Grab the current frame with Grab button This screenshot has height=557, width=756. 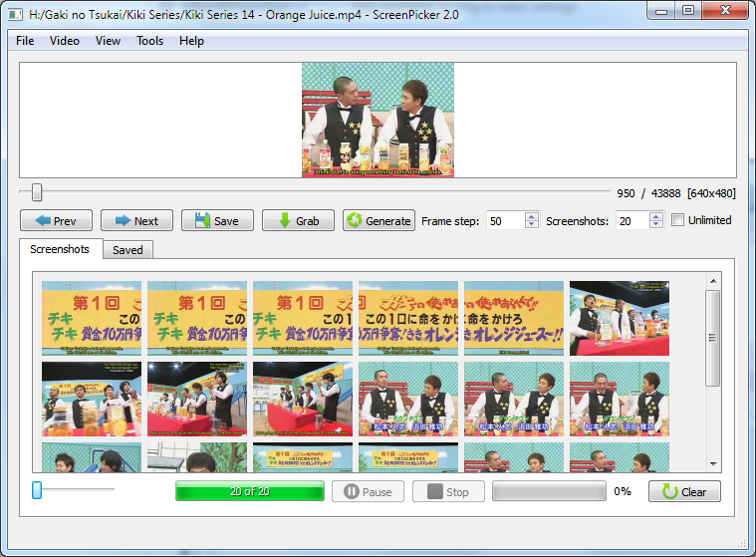point(298,220)
